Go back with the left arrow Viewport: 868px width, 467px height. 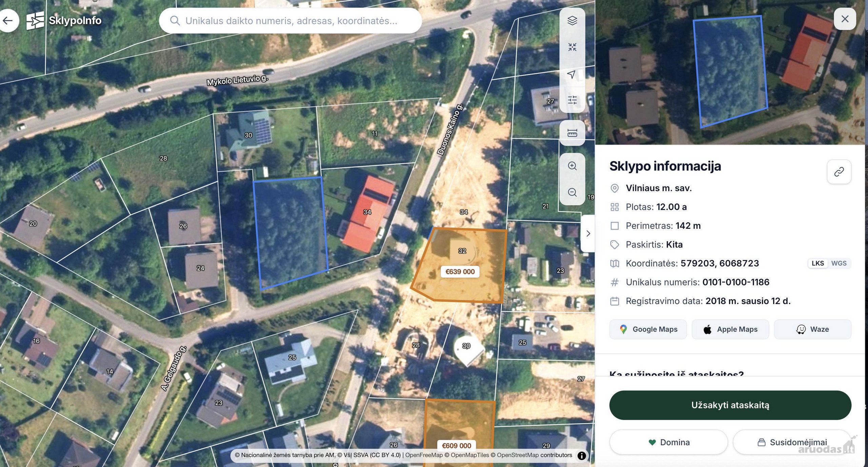[x=7, y=20]
